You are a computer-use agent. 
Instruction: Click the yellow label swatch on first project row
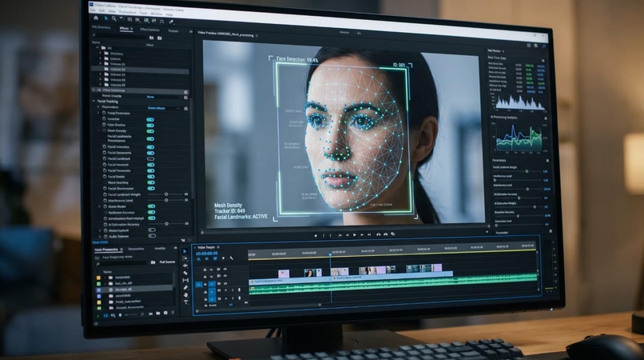coord(98,278)
